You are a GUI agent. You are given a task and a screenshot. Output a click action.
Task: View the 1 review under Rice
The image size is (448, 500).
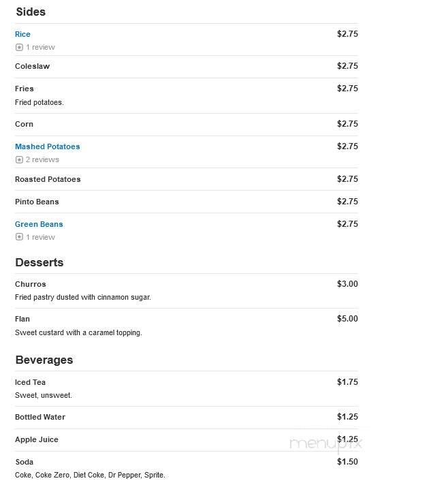click(40, 47)
